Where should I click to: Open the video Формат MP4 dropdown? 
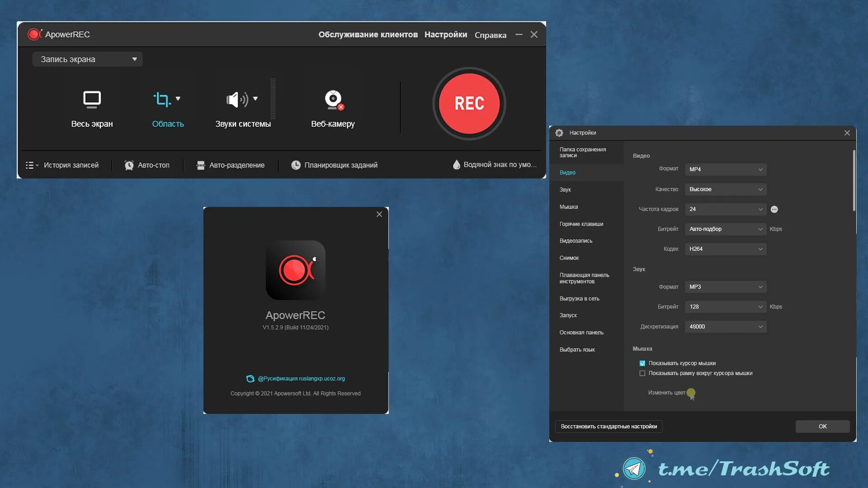tap(726, 169)
